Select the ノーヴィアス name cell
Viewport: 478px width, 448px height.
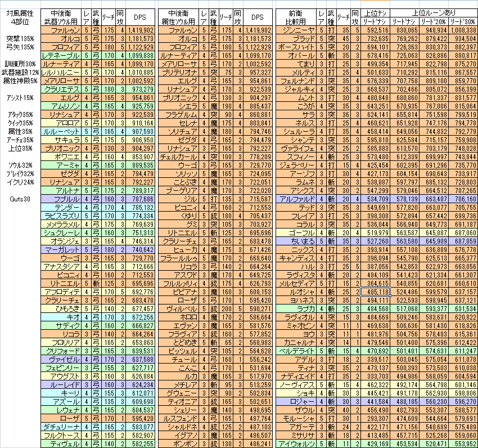(296, 385)
